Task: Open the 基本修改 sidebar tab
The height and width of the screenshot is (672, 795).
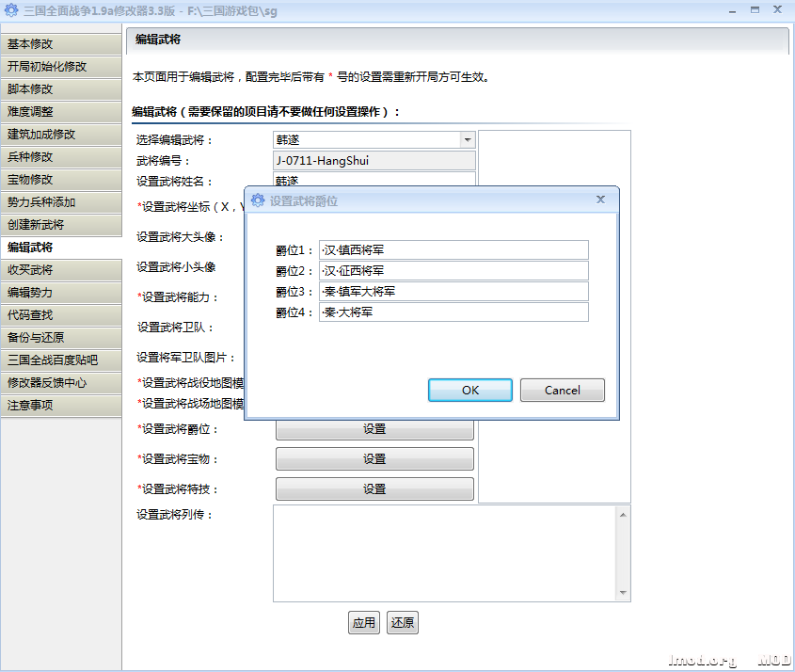Action: click(x=61, y=44)
